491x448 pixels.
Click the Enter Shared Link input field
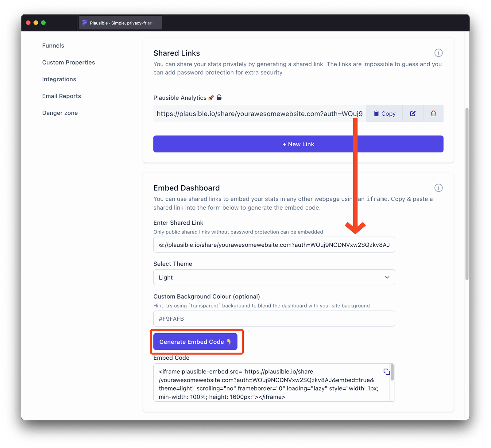pyautogui.click(x=274, y=245)
